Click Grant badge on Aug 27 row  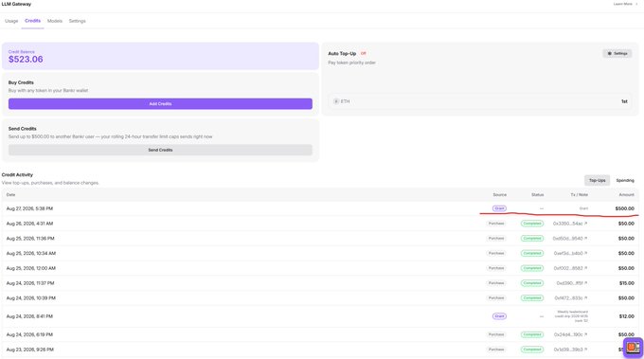499,208
